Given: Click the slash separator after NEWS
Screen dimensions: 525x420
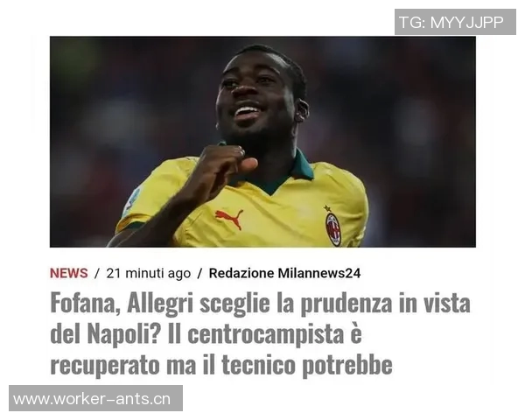Looking at the screenshot, I should tap(97, 274).
